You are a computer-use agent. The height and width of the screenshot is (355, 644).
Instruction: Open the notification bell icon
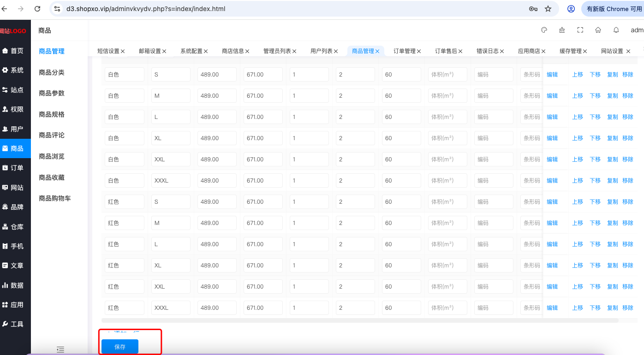pyautogui.click(x=616, y=30)
